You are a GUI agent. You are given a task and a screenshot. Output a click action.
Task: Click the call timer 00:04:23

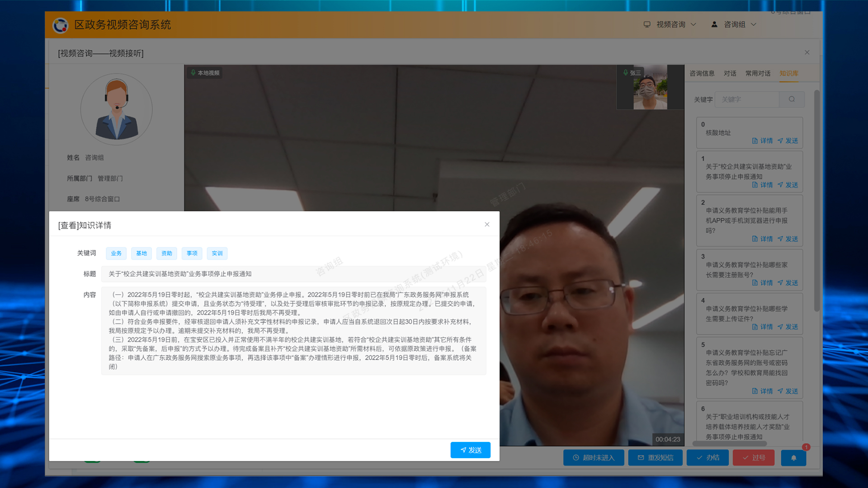click(x=668, y=439)
